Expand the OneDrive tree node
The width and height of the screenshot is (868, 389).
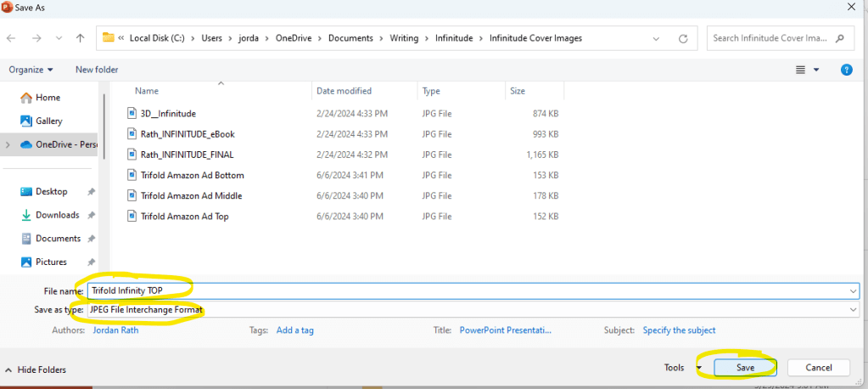(x=8, y=144)
